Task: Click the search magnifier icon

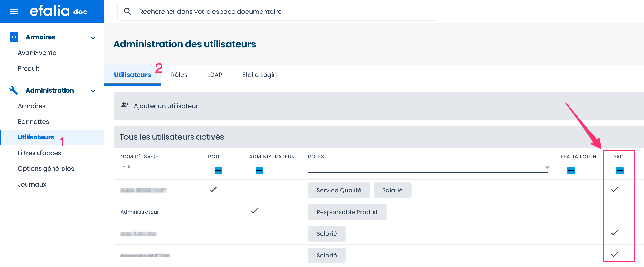Action: 128,11
